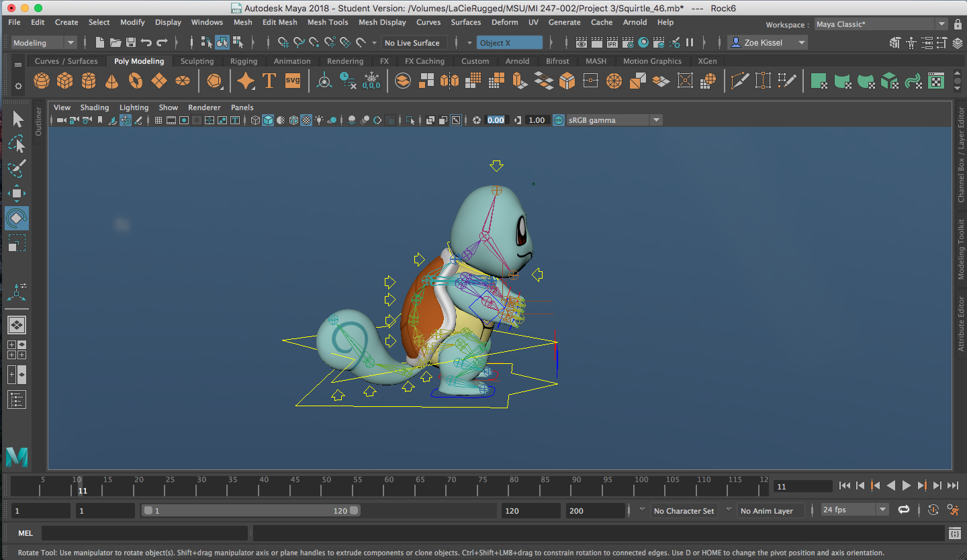
Task: Open the Arnold menu in menu bar
Action: (x=635, y=22)
